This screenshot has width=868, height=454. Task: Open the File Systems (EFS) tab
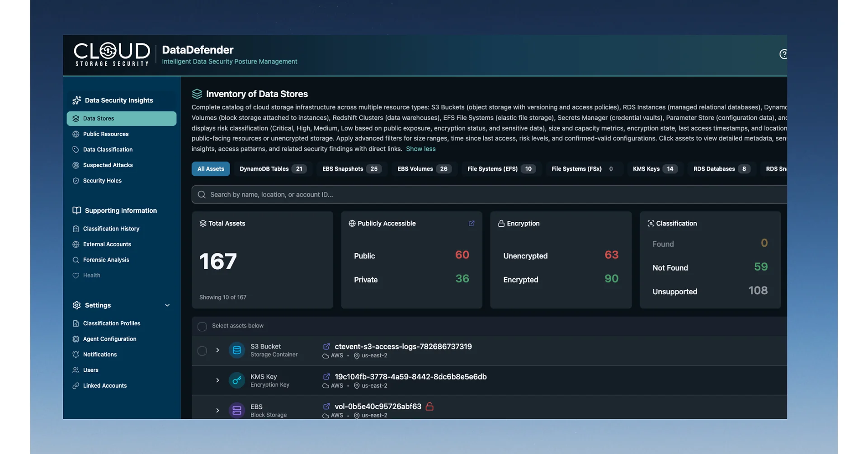pos(501,169)
